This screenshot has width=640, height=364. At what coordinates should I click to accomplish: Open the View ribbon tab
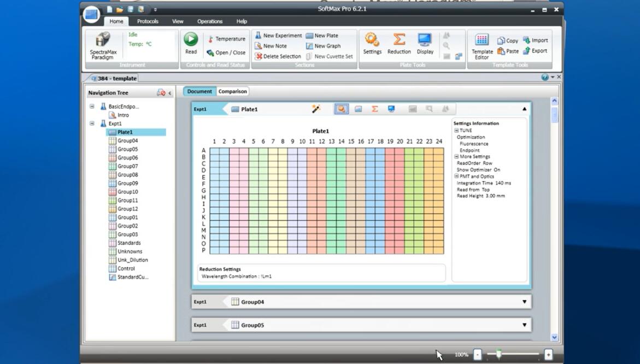tap(178, 21)
